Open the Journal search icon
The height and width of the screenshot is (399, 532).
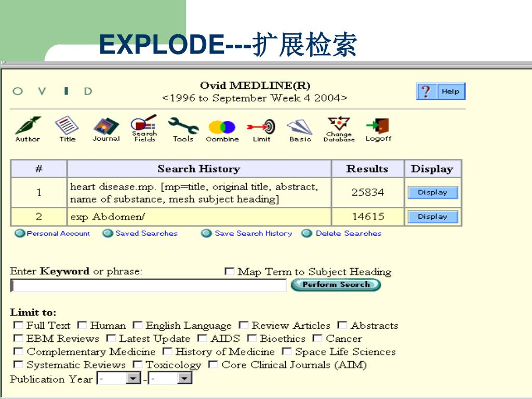tap(106, 129)
